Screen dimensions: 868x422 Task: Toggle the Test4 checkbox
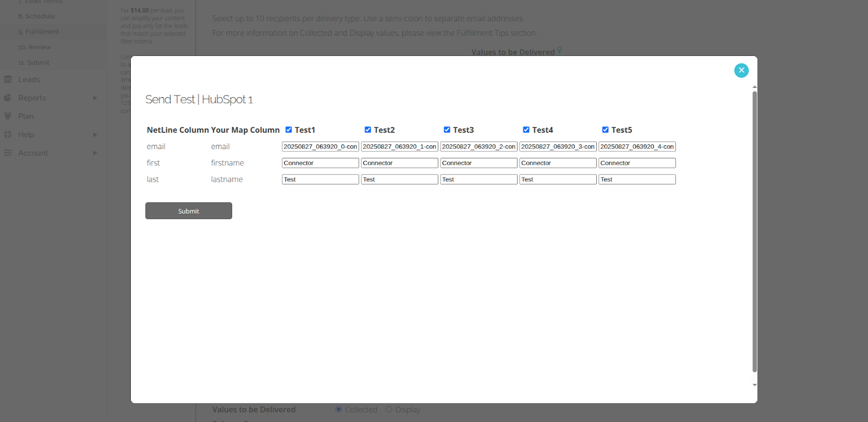pos(526,130)
